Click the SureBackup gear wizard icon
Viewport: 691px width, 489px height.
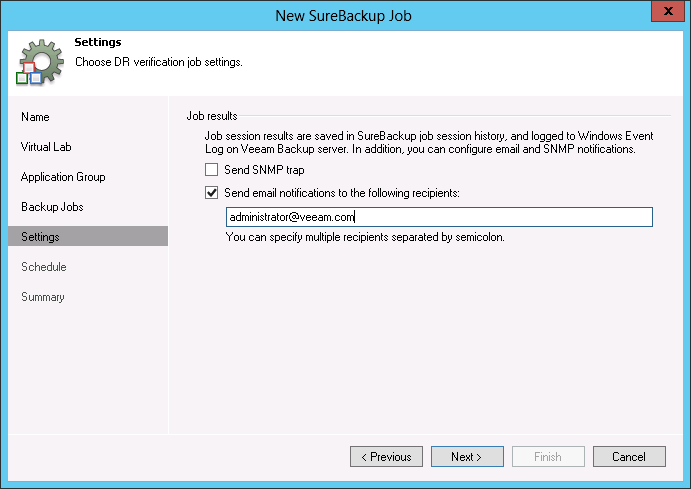[37, 62]
